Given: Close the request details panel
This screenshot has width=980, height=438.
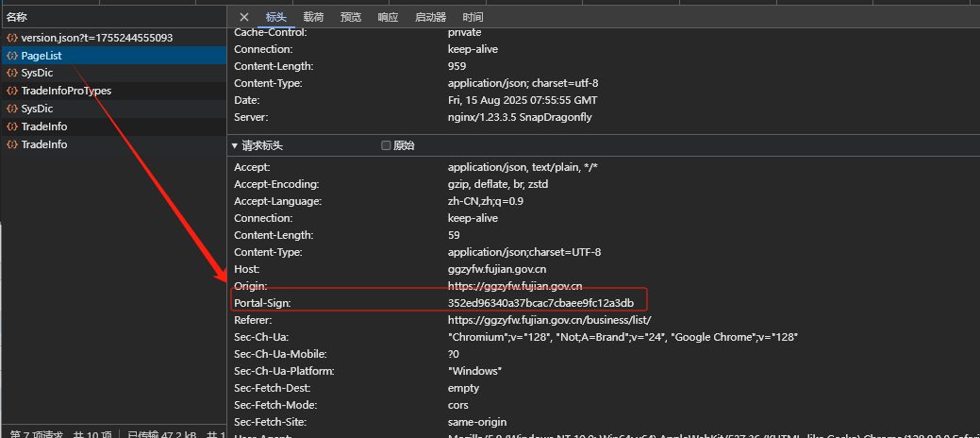Looking at the screenshot, I should pos(244,17).
